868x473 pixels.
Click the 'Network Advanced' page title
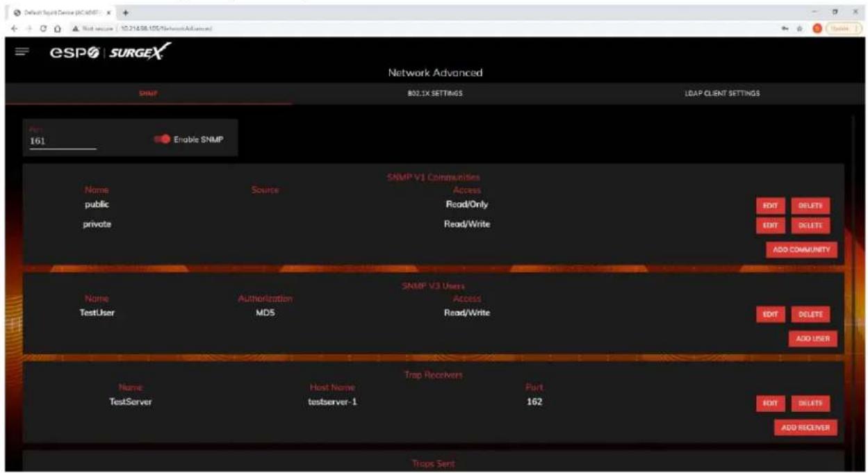coord(434,73)
